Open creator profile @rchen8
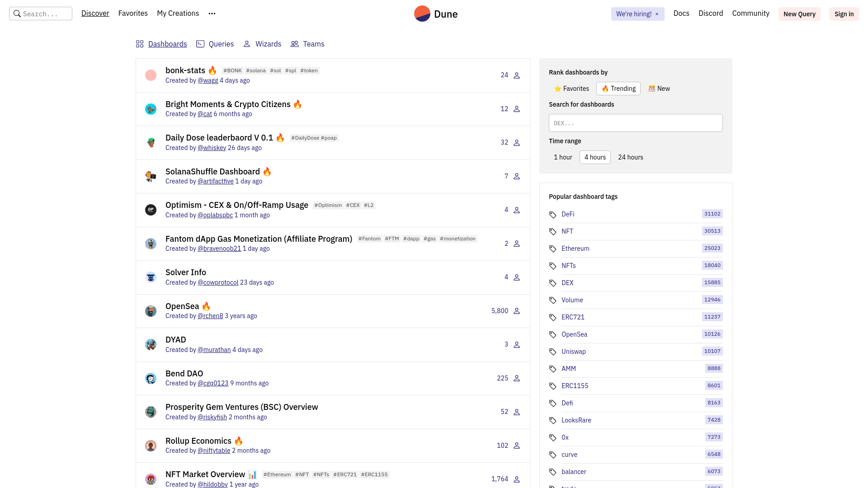This screenshot has height=488, width=868. [x=210, y=316]
